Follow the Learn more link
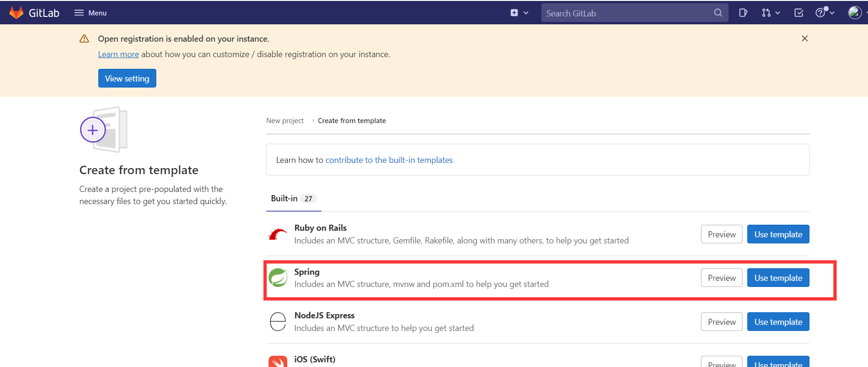 coord(118,54)
